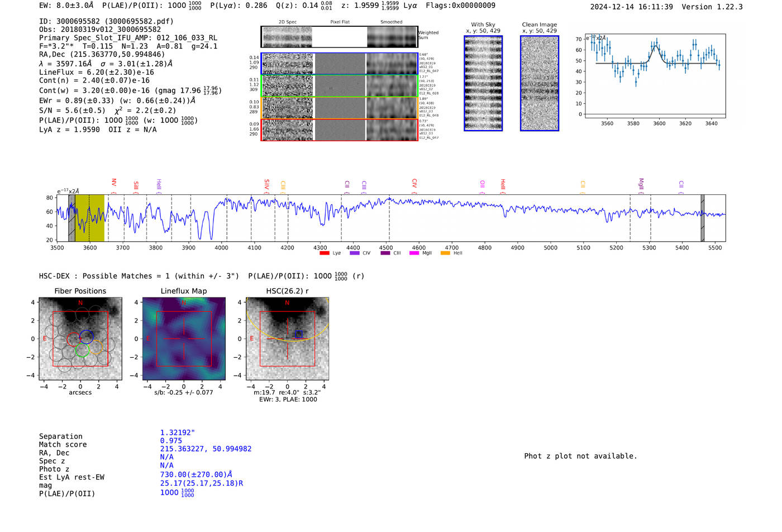This screenshot has height=532, width=782.
Task: Click the blue fiber circle in Fiber Positions
Action: pos(87,337)
